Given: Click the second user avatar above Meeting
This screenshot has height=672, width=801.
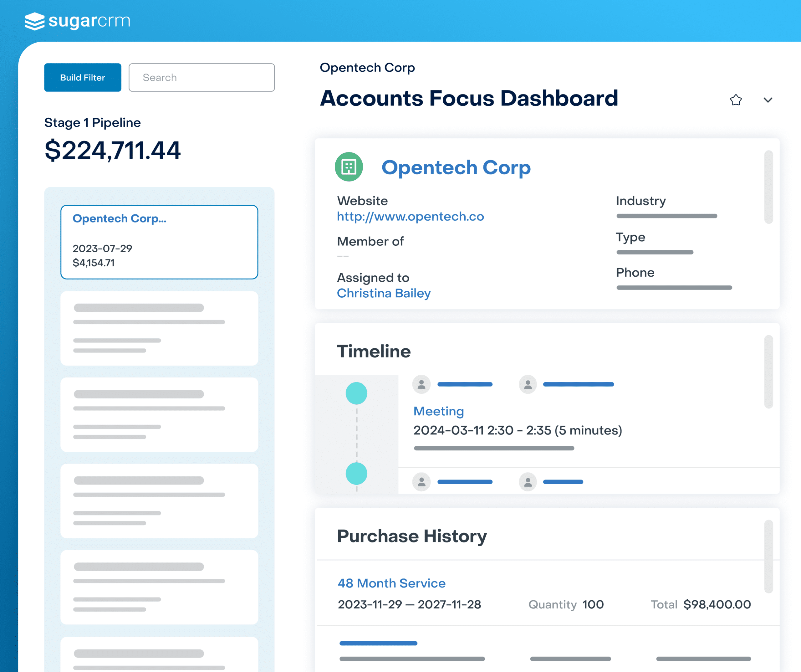Looking at the screenshot, I should [528, 384].
